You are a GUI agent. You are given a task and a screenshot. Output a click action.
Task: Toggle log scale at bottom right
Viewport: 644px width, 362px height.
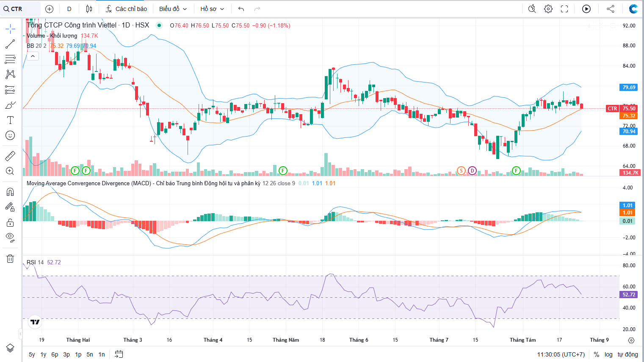(608, 354)
